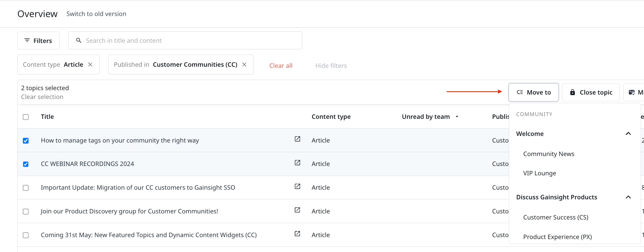This screenshot has height=252, width=644.
Task: Click the Clear all filters link
Action: click(x=281, y=66)
